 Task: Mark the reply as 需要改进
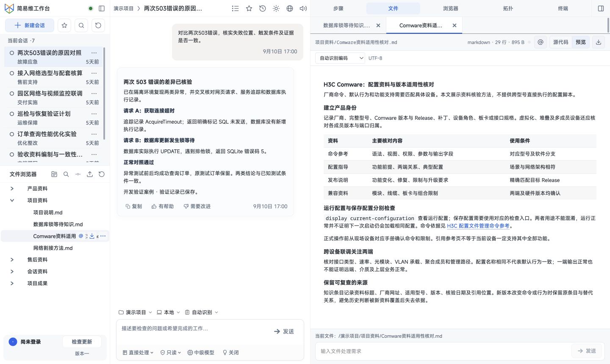click(197, 206)
